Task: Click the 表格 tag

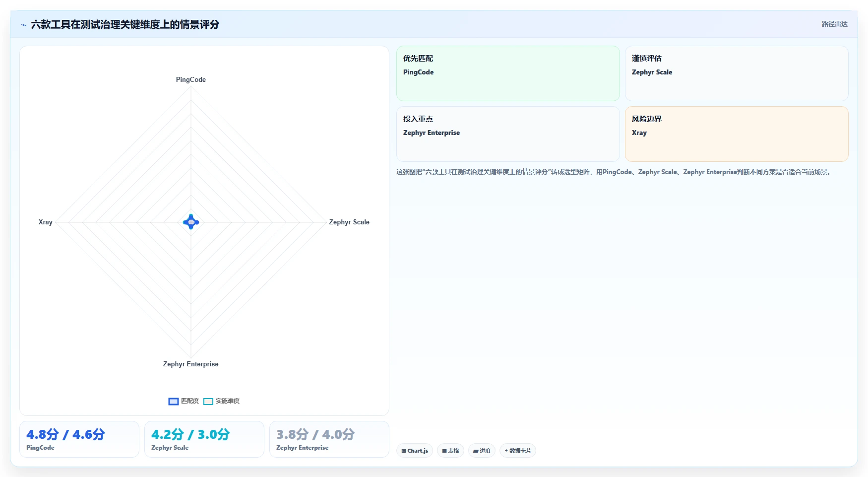Action: (x=450, y=451)
